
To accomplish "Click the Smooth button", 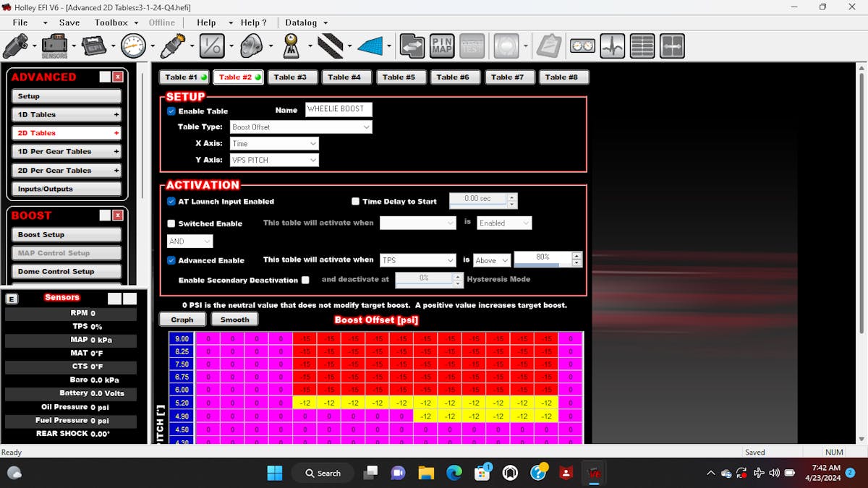I will click(234, 320).
